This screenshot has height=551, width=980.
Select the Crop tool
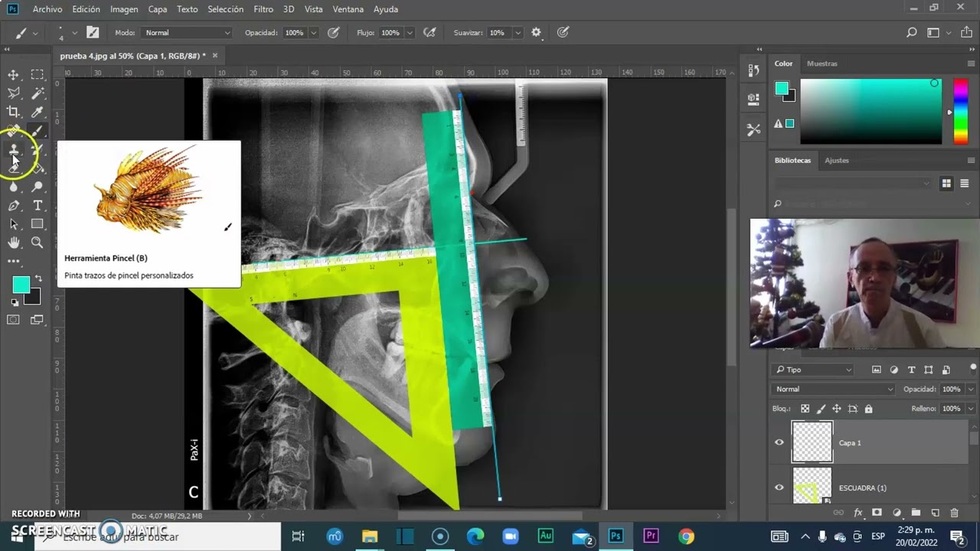(x=13, y=112)
